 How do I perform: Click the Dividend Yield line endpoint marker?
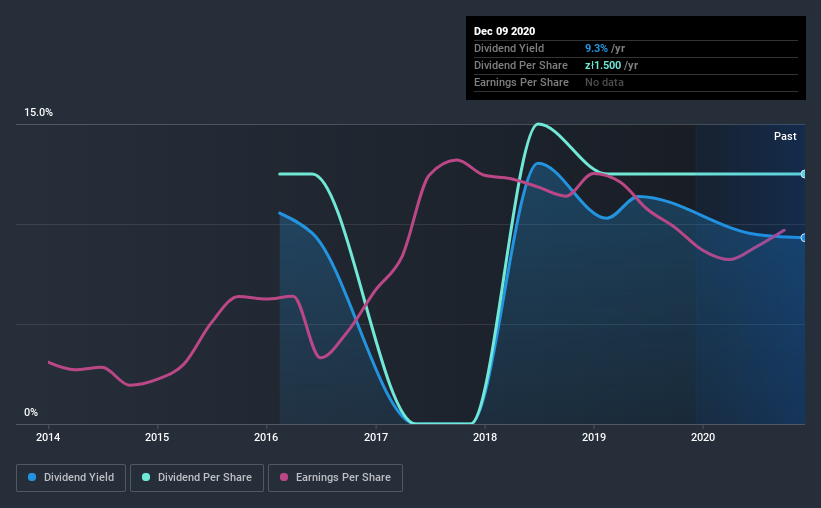803,238
